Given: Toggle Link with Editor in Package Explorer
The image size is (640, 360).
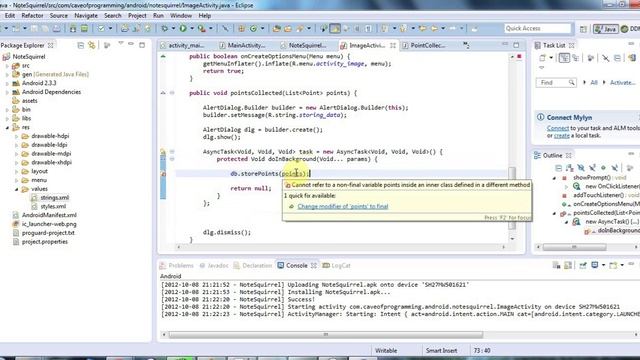Looking at the screenshot, I should tap(92, 45).
